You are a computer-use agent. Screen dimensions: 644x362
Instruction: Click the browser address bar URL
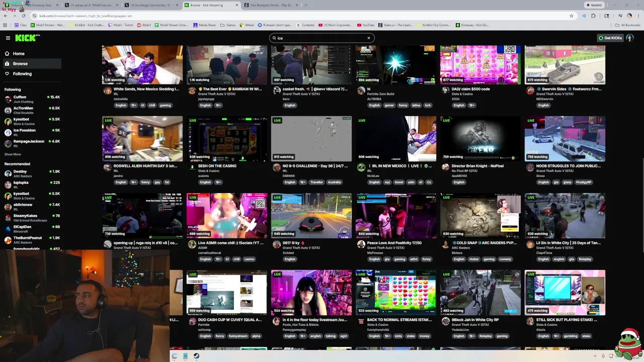(x=86, y=16)
